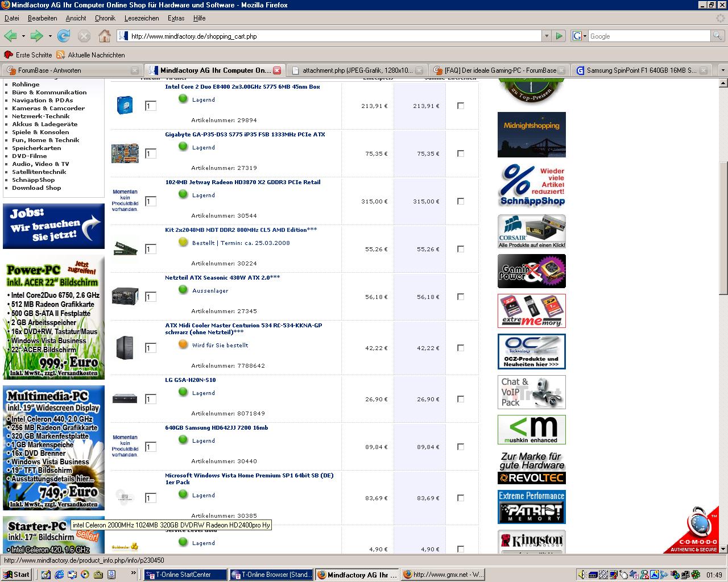
Task: Click the stop loading icon
Action: pos(84,36)
